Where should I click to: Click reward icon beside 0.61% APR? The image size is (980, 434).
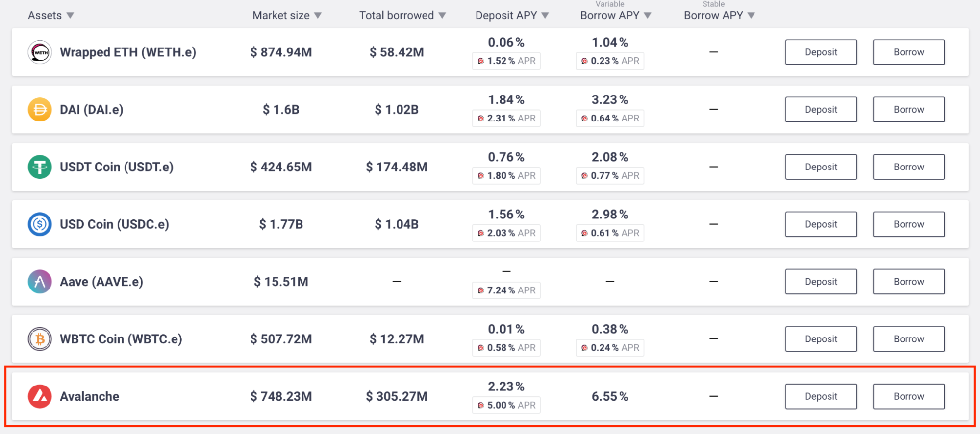(584, 233)
